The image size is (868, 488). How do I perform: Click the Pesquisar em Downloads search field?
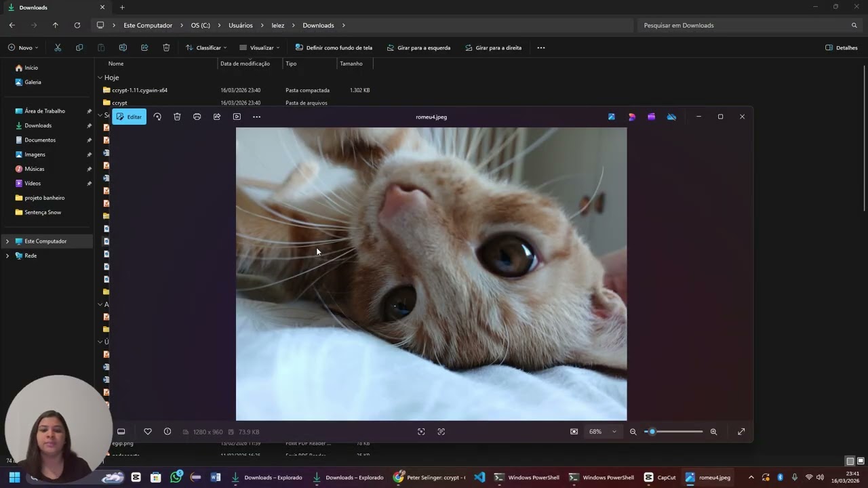pos(749,25)
